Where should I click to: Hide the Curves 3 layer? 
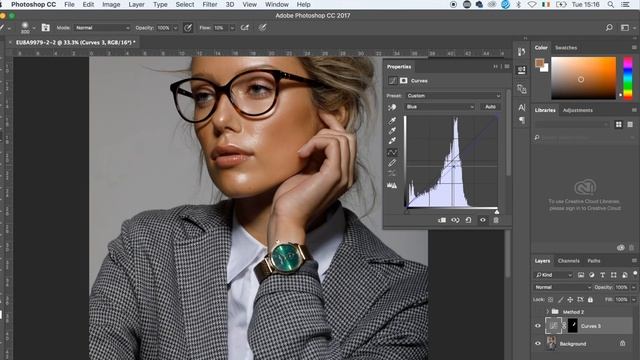click(538, 326)
